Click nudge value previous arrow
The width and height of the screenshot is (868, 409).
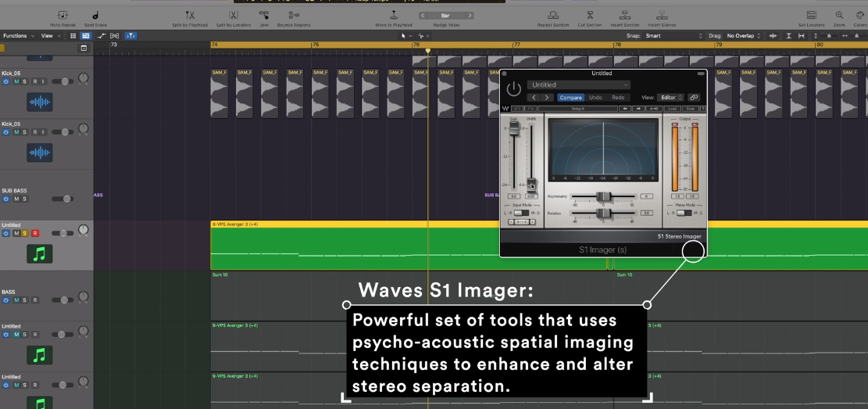423,16
